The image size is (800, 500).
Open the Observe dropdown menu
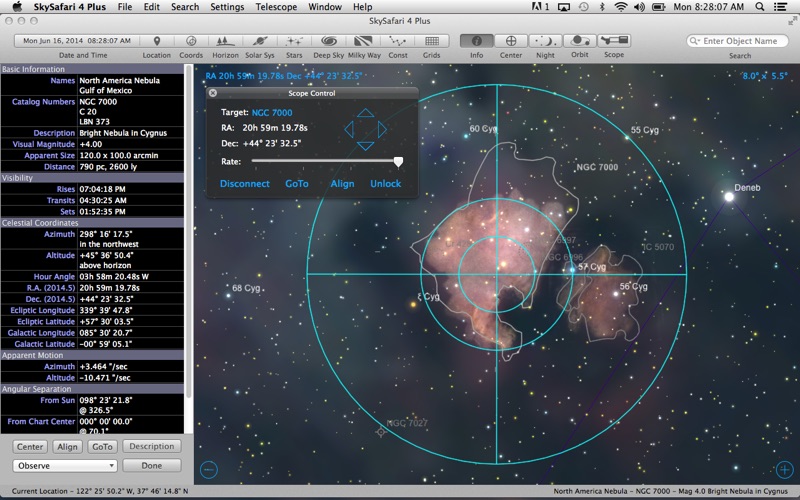tap(65, 465)
